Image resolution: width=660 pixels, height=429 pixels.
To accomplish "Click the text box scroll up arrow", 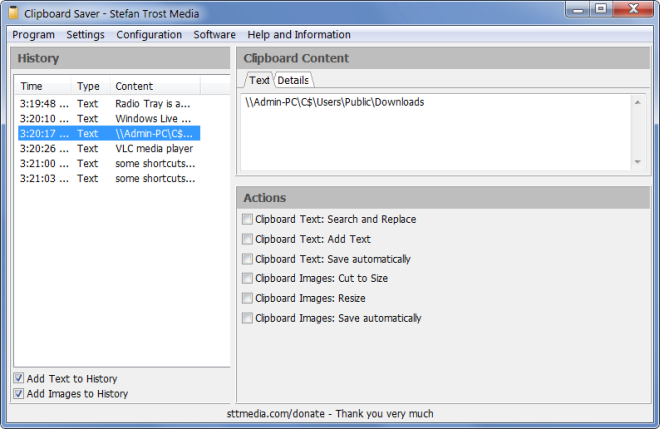I will coord(637,102).
